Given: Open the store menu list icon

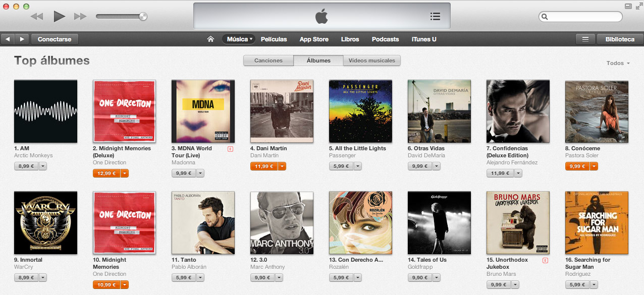Looking at the screenshot, I should pos(585,39).
